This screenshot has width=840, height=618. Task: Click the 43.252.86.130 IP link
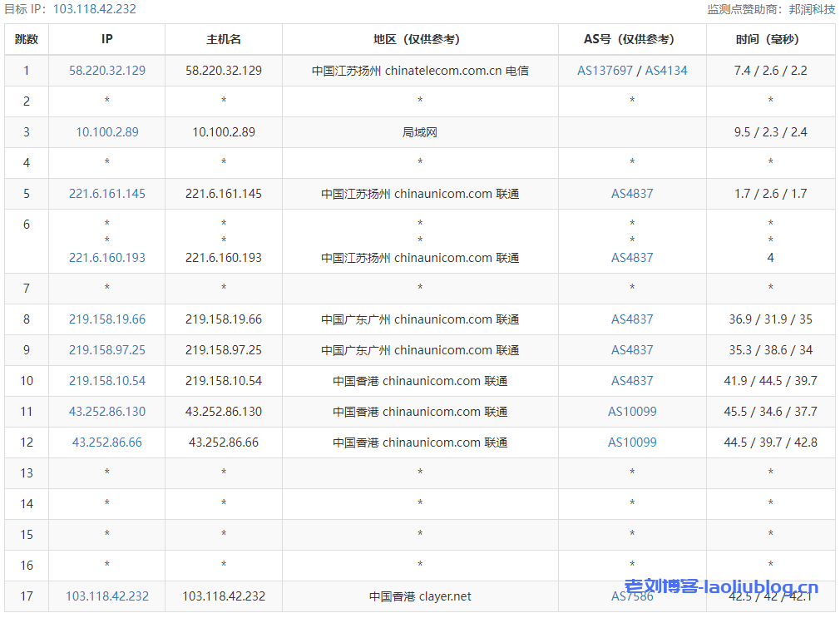point(107,412)
